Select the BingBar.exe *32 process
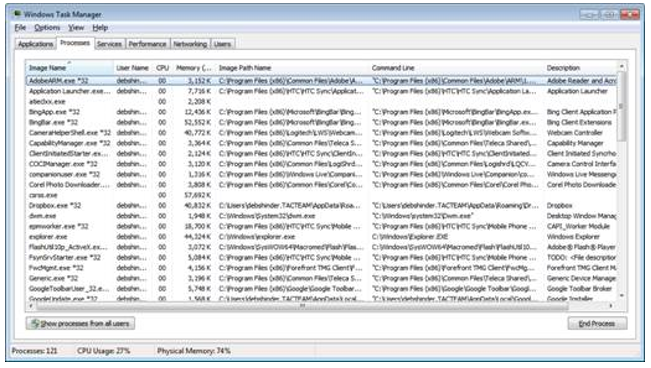651x368 pixels. tap(321, 122)
